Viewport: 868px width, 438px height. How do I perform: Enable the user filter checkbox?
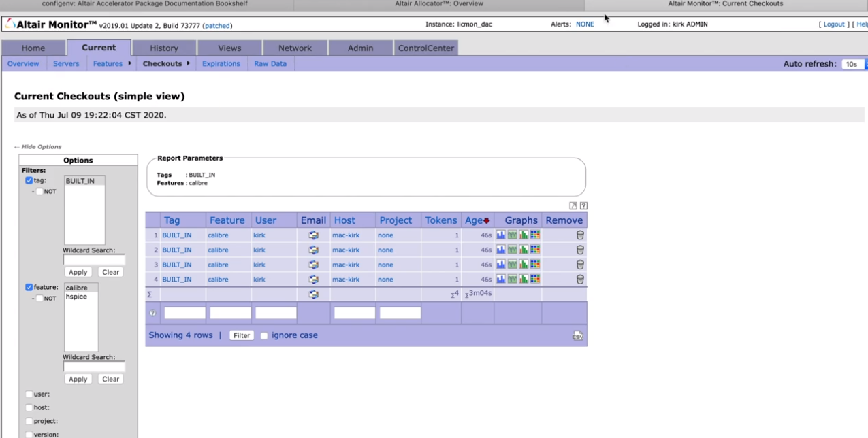pyautogui.click(x=29, y=394)
